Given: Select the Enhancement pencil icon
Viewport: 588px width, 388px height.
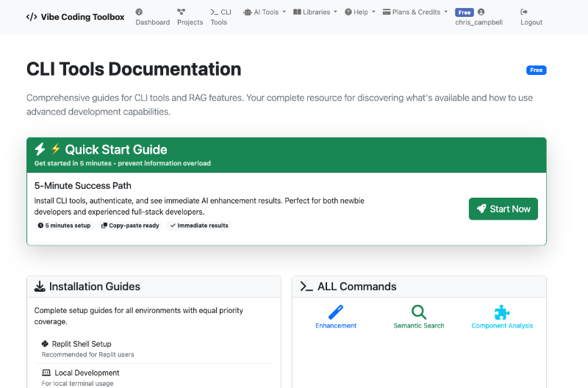Looking at the screenshot, I should [336, 312].
